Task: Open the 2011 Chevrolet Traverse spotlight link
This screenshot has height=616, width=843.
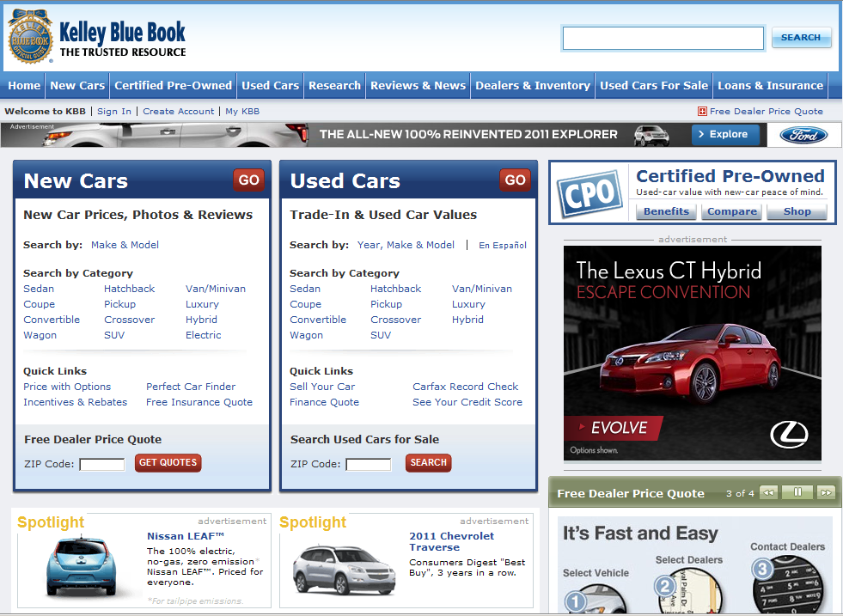Action: coord(452,541)
